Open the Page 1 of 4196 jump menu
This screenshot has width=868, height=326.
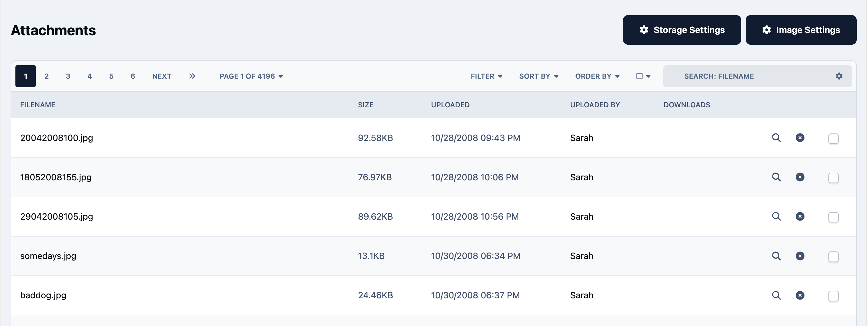coord(251,76)
